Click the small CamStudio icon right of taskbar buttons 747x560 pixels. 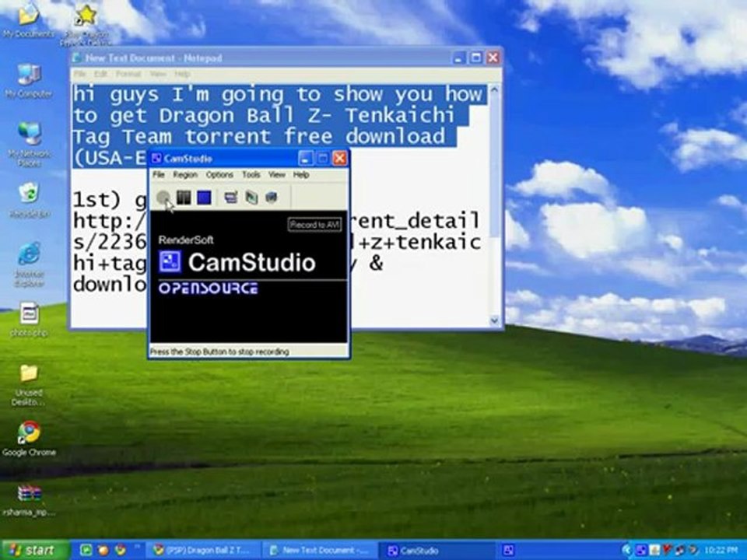[508, 551]
